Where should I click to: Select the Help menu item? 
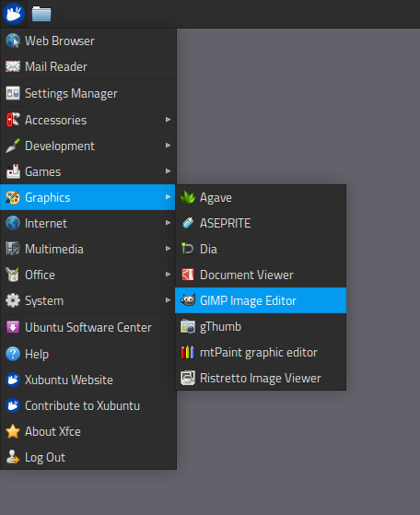88,354
